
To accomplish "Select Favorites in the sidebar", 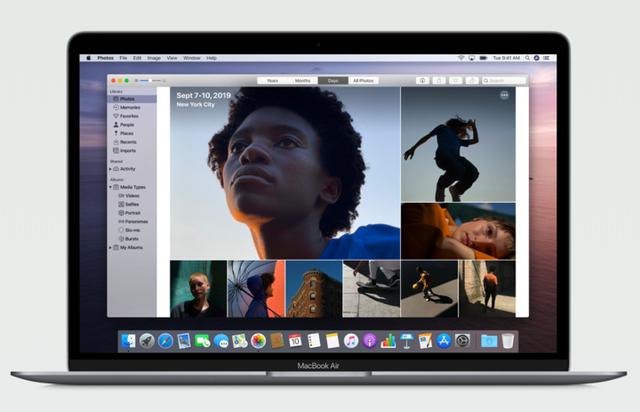I will click(x=131, y=116).
